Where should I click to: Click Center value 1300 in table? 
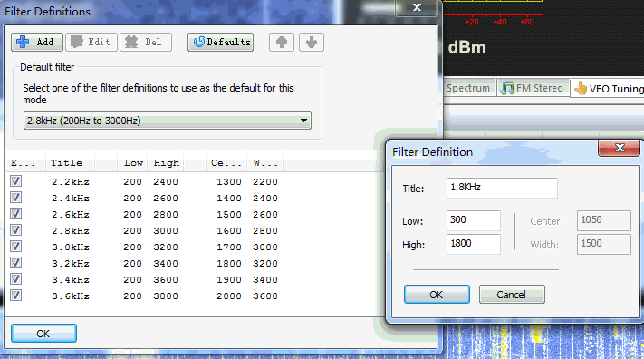click(x=229, y=181)
